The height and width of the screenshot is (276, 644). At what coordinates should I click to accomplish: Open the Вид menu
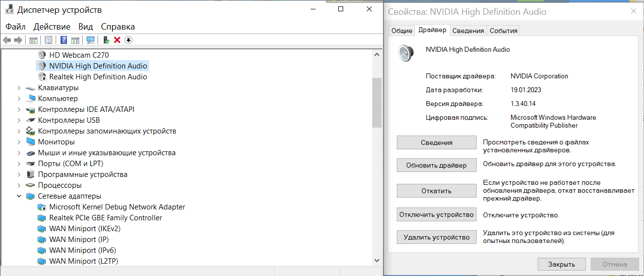pyautogui.click(x=86, y=27)
